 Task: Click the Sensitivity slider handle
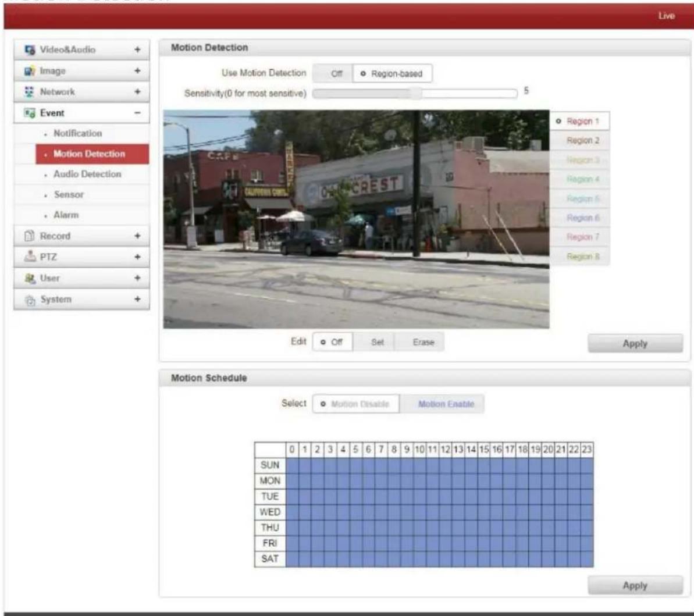[415, 94]
